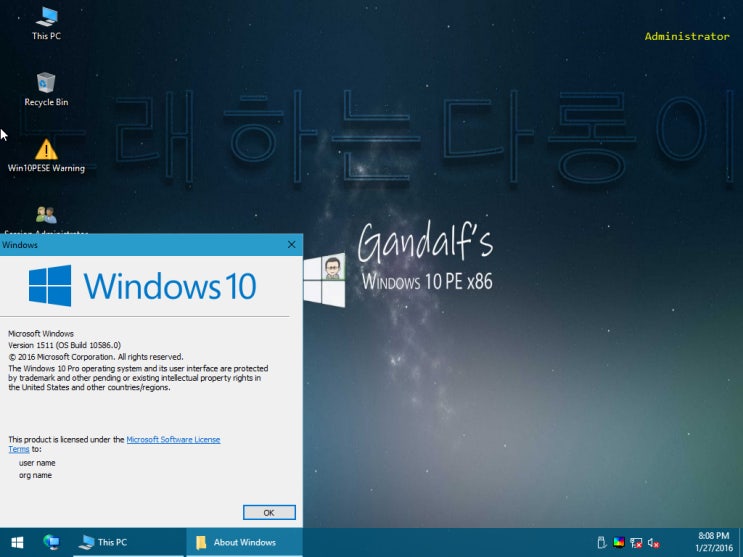This screenshot has height=557, width=743.
Task: Click the 'Microsoft Windows' text line
Action: click(x=41, y=334)
